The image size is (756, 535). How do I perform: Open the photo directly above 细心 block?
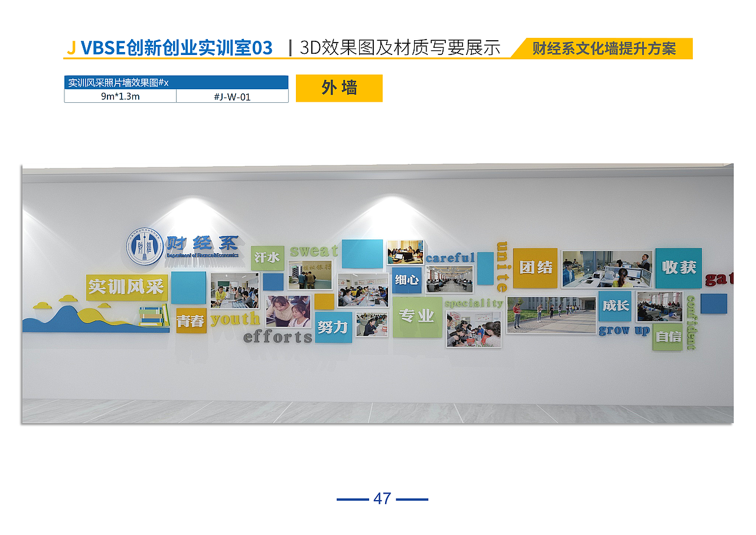pyautogui.click(x=405, y=252)
